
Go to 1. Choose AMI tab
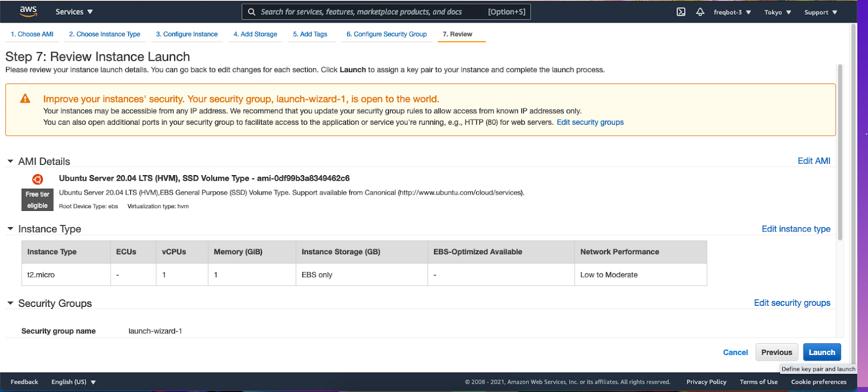coord(32,34)
